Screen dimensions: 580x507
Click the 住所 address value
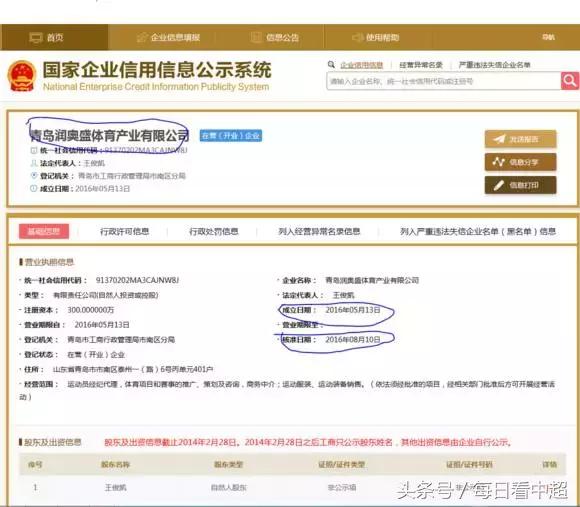pyautogui.click(x=133, y=369)
